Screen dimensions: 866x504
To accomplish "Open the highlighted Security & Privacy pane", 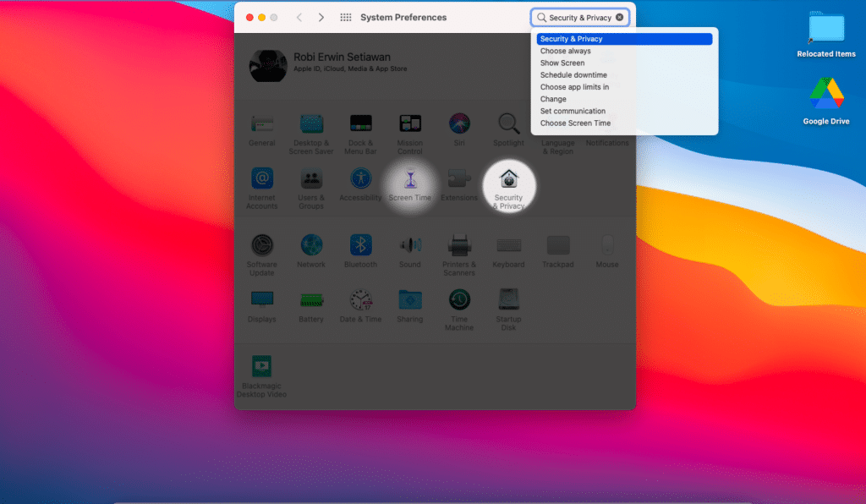I will (508, 189).
